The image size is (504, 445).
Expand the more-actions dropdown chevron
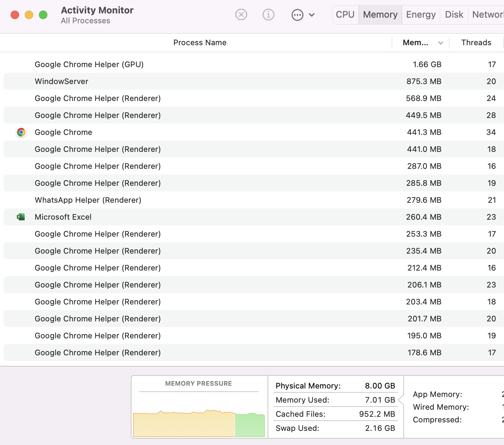[x=312, y=15]
